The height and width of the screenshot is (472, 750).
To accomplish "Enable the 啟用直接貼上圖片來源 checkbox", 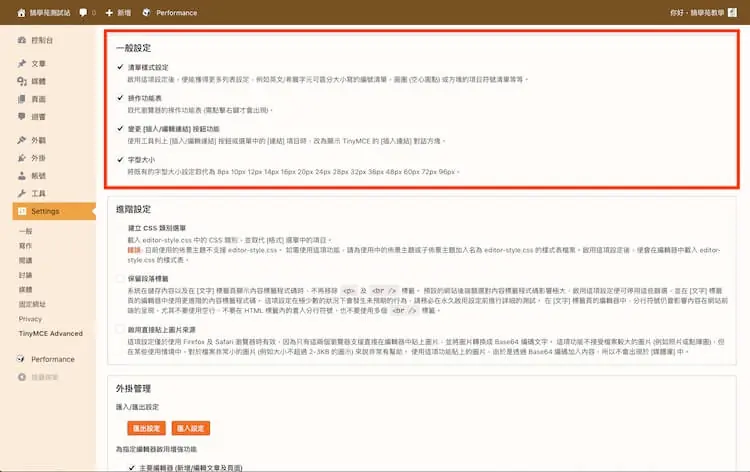I will (120, 329).
